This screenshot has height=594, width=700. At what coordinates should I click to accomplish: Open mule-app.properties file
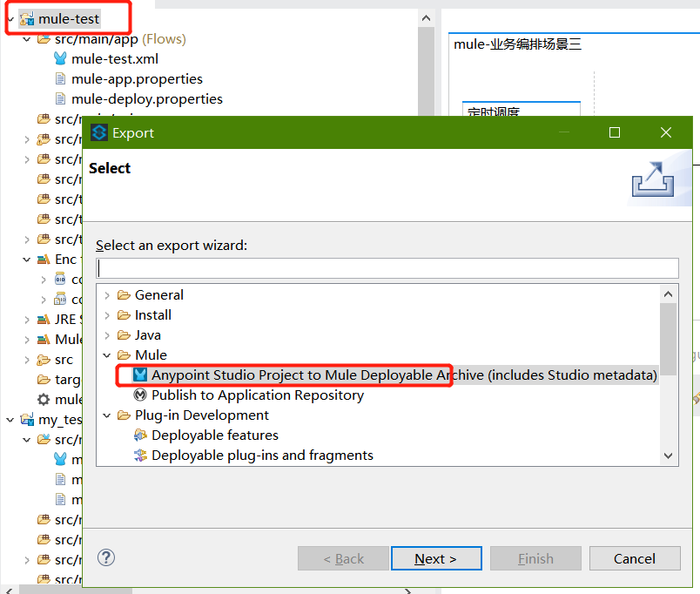(x=137, y=79)
